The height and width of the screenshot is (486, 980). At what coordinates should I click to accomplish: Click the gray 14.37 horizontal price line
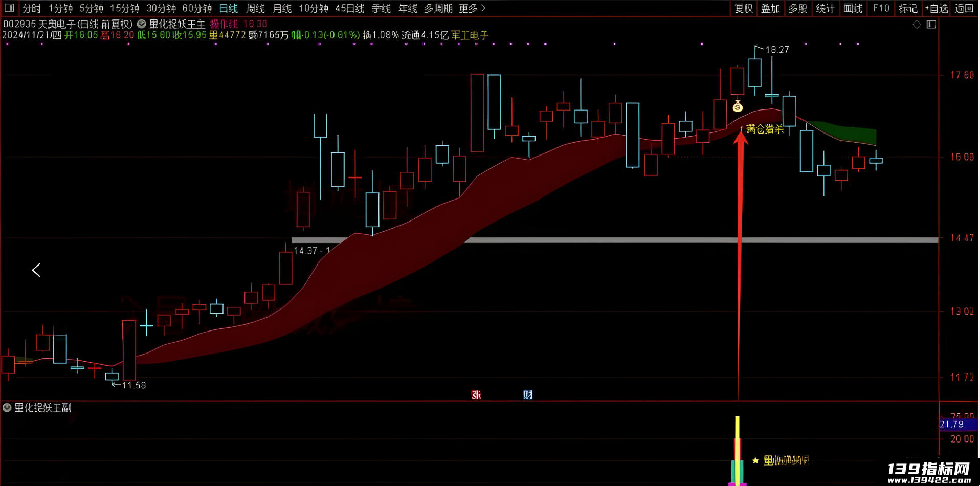(x=615, y=240)
